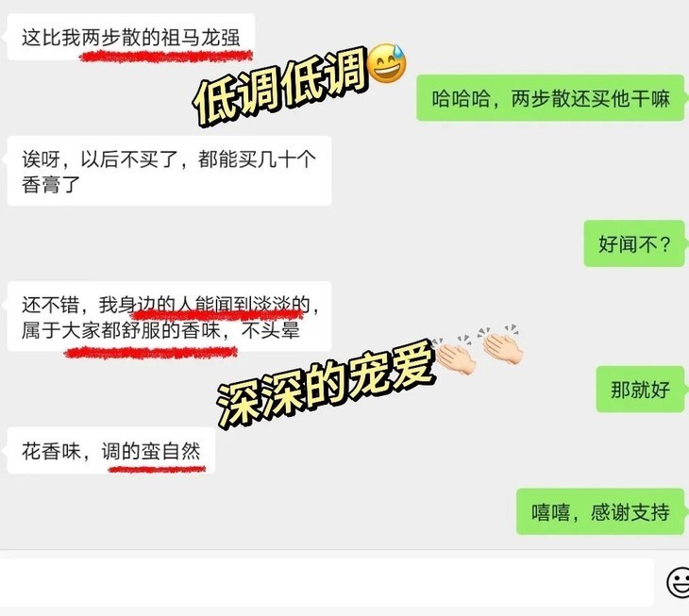689x616 pixels.
Task: Click the text '不头晕' in the chat
Action: click(271, 330)
